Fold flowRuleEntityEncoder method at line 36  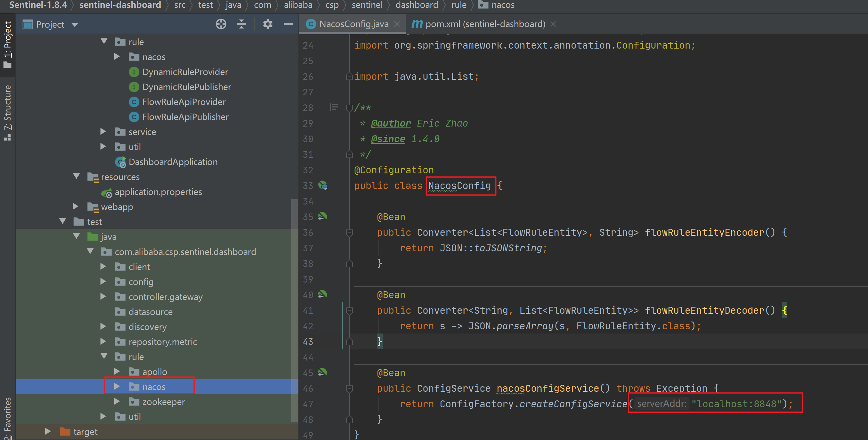(349, 232)
